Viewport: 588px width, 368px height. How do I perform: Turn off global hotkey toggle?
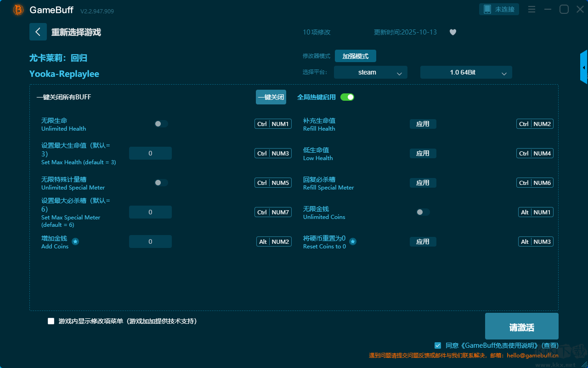[x=347, y=97]
